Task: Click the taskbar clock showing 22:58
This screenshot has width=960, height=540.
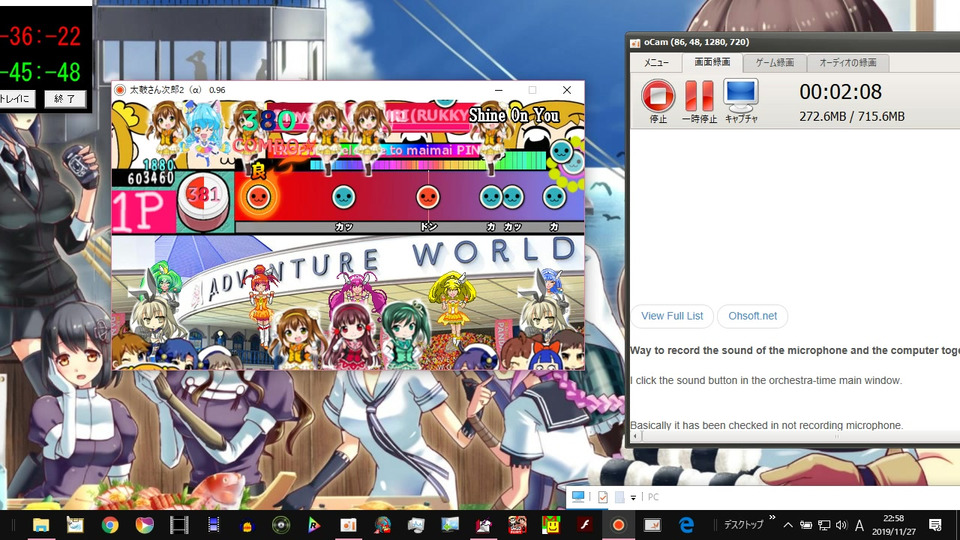Action: pyautogui.click(x=894, y=525)
